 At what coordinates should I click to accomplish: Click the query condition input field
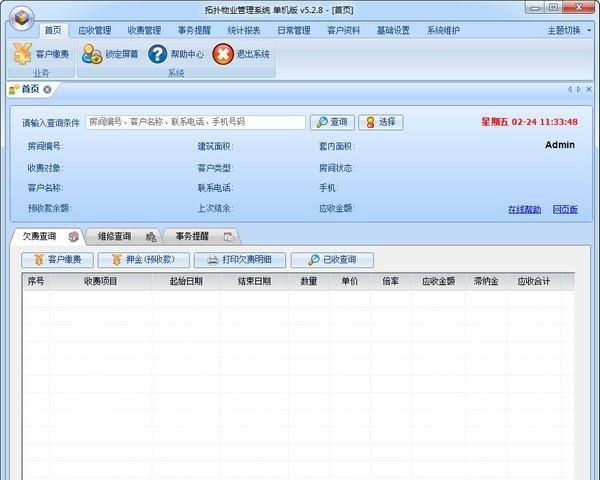(x=195, y=122)
